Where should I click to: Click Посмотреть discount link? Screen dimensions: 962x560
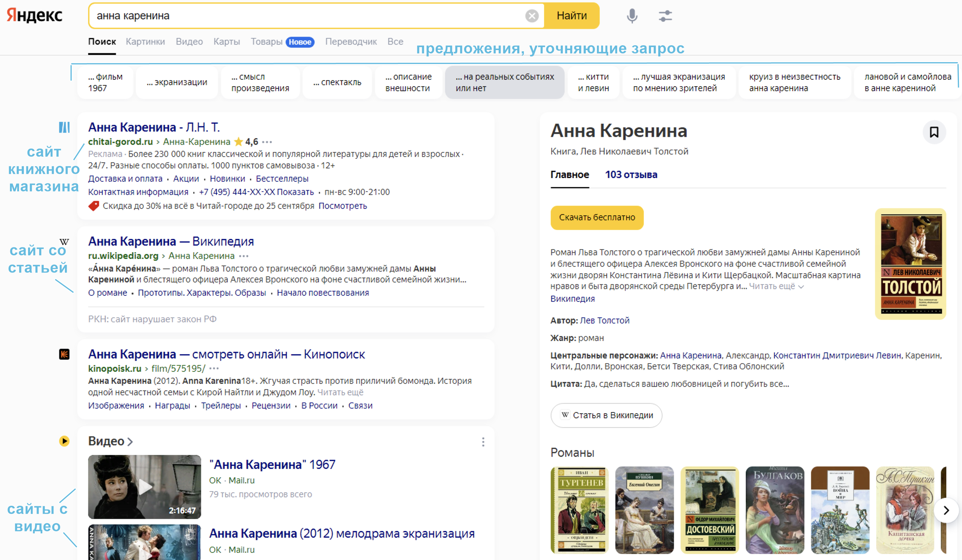342,206
